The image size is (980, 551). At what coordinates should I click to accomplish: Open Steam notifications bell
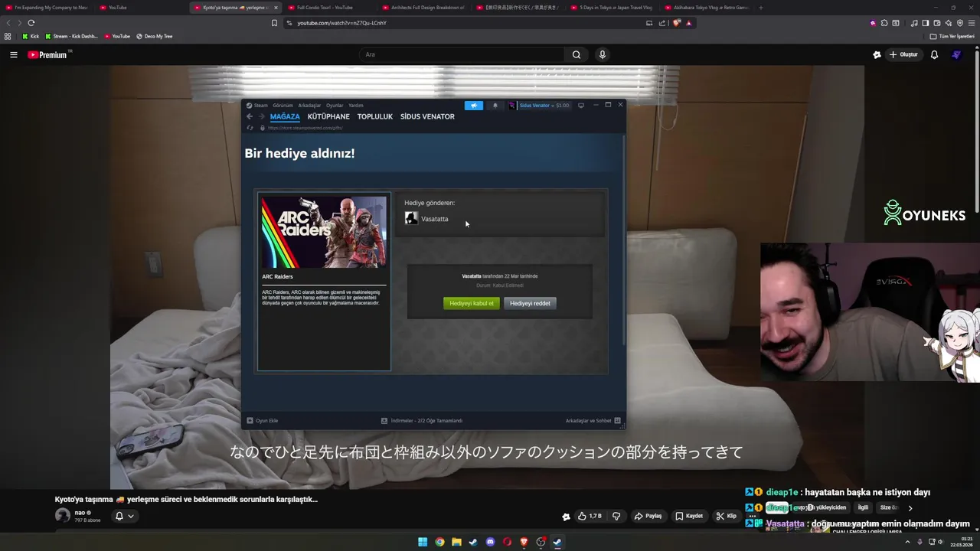495,106
